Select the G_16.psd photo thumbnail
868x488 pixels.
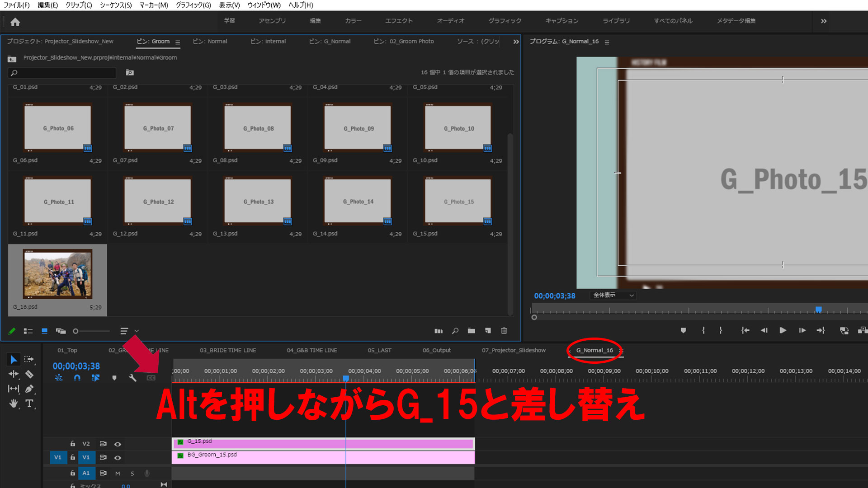tap(57, 274)
